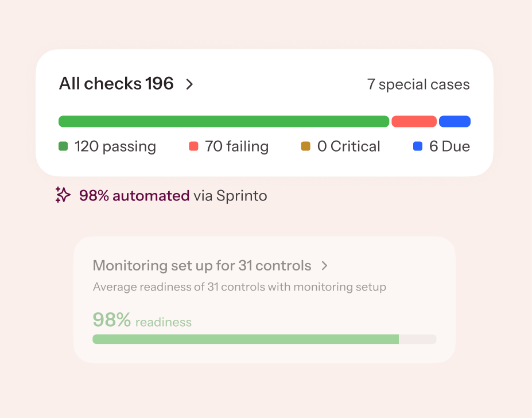Select the 120 passing filter
This screenshot has width=532, height=418.
(115, 146)
